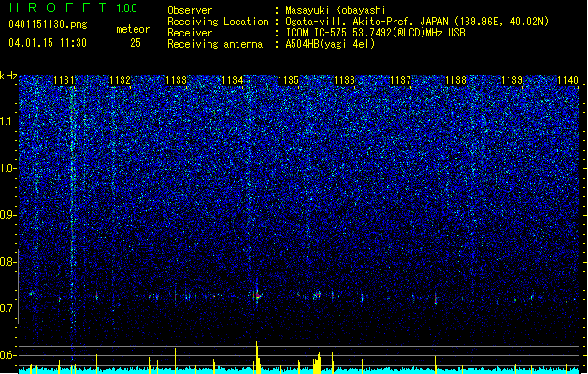Click the 1.1 frequency axis label
588x374 pixels.
click(7, 122)
